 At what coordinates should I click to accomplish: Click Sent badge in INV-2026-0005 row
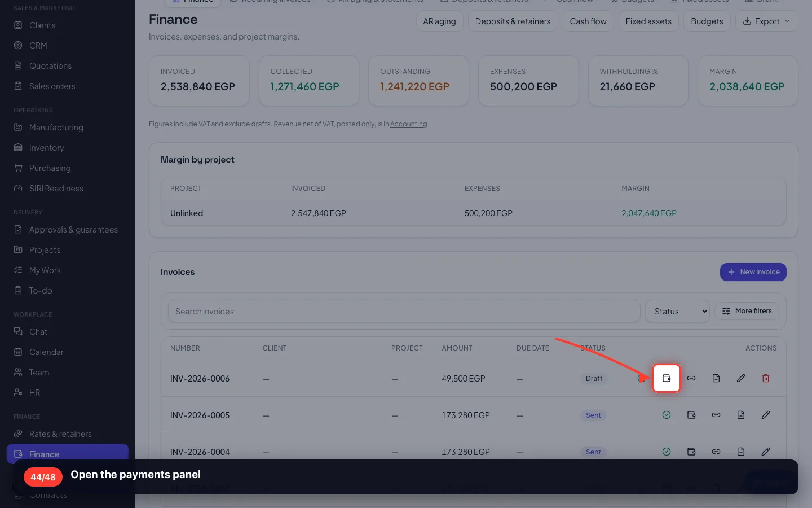(593, 415)
